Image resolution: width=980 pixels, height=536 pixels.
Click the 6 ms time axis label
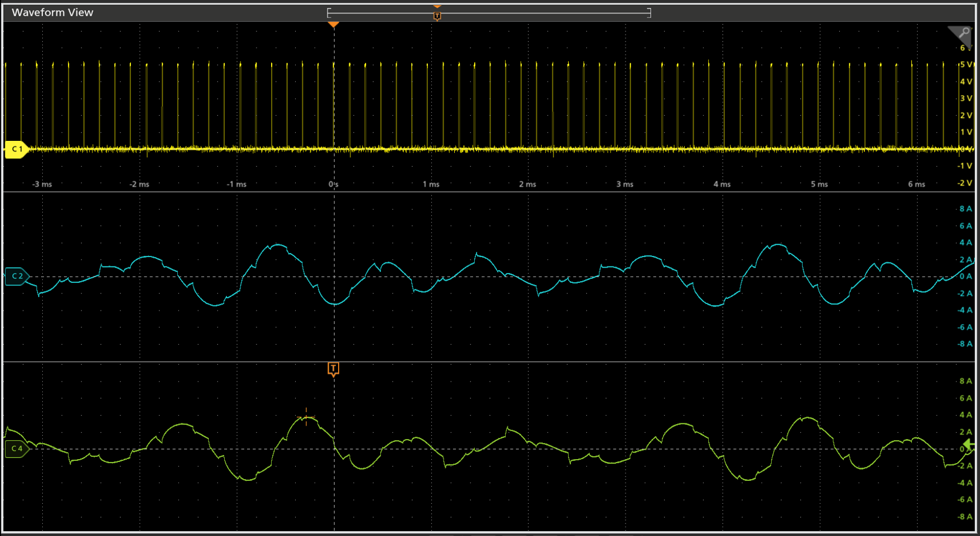(x=916, y=184)
